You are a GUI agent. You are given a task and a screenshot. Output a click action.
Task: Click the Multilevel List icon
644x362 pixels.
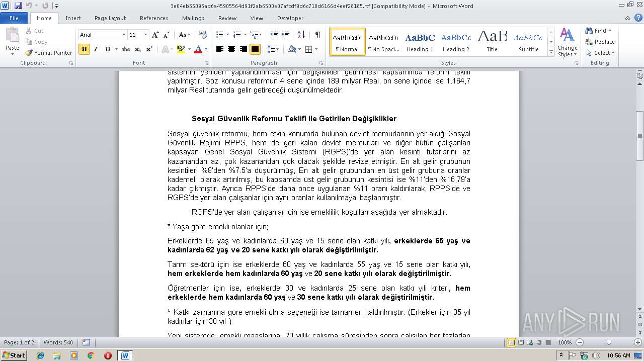(x=254, y=35)
